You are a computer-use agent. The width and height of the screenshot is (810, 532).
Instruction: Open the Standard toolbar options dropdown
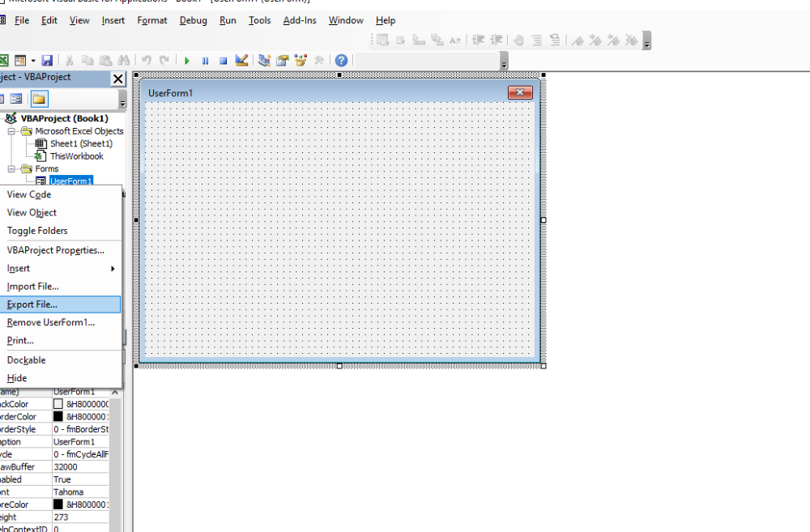pyautogui.click(x=504, y=62)
